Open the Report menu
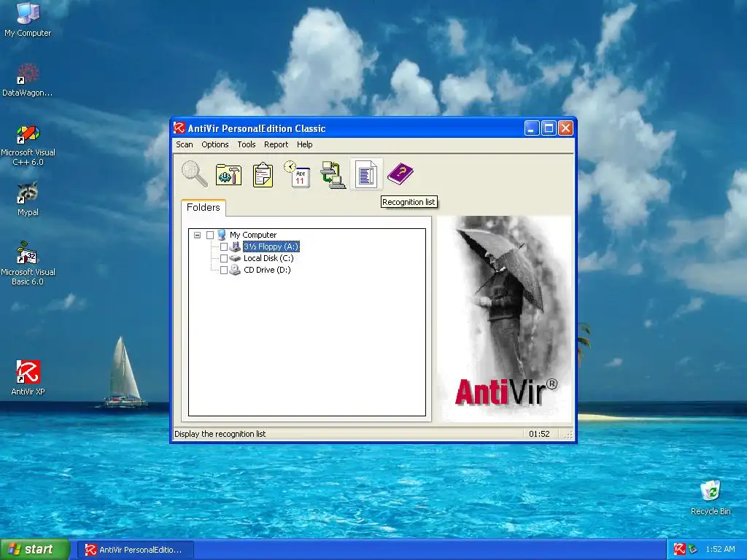Image resolution: width=747 pixels, height=560 pixels. click(x=276, y=144)
